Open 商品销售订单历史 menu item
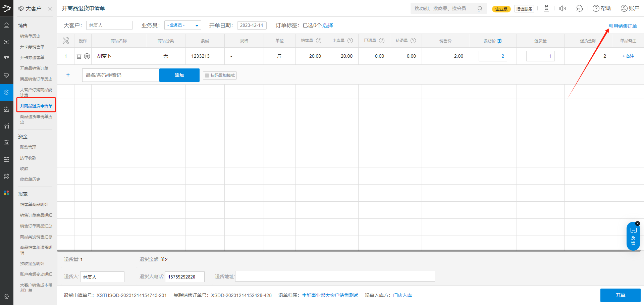 (36, 79)
